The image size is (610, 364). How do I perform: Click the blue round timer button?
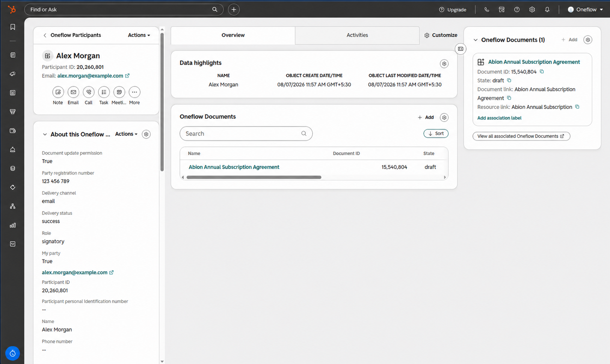12,353
